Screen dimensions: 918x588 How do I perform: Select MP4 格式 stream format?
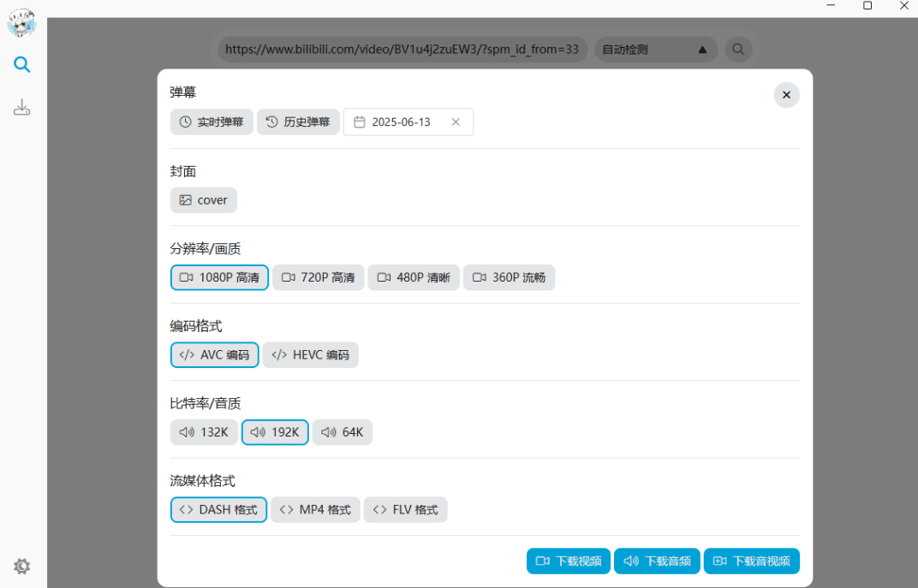tap(315, 510)
